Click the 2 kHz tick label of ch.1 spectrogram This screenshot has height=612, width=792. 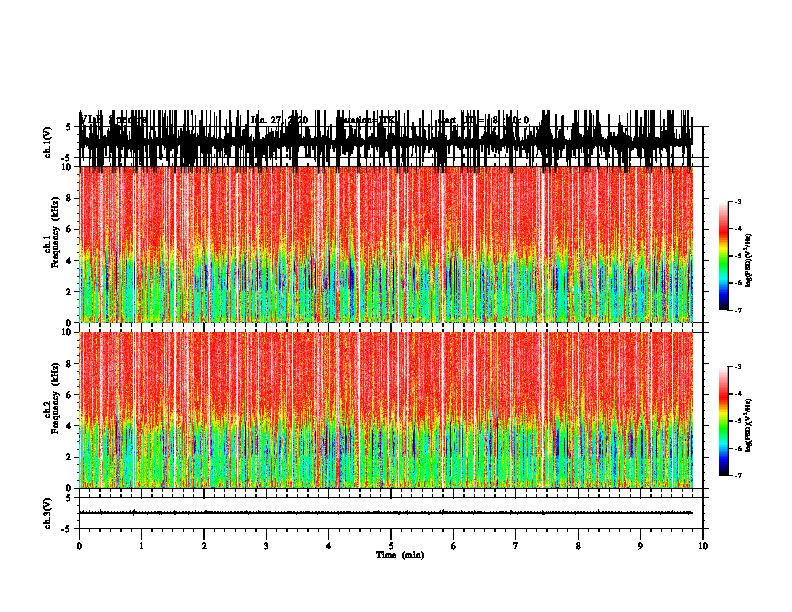tap(69, 291)
